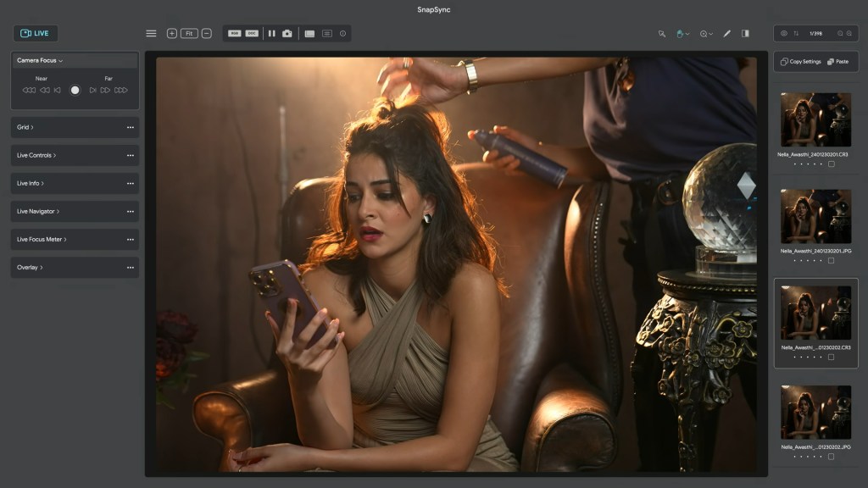This screenshot has width=868, height=488.
Task: Open the hamburger menu icon
Action: click(x=151, y=34)
